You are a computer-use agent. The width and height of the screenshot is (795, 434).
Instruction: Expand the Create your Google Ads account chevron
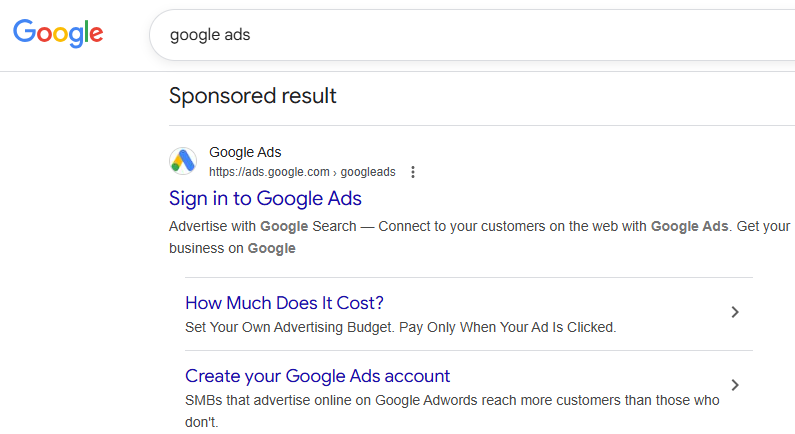[x=735, y=385]
